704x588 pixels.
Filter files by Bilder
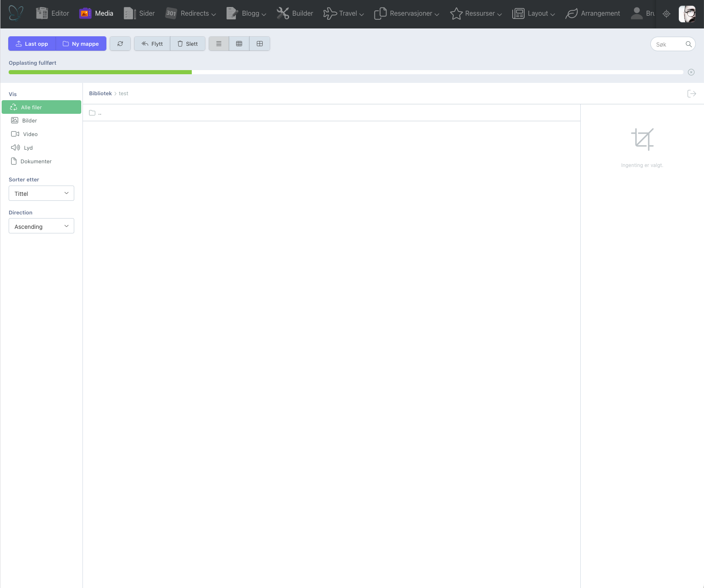point(29,121)
